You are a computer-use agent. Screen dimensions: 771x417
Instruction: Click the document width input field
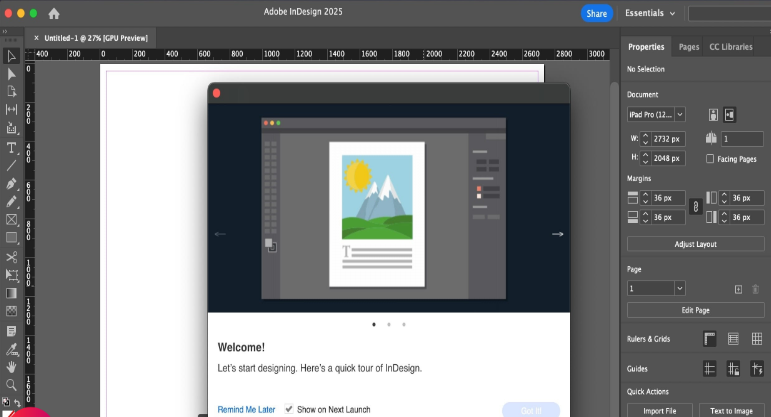667,139
